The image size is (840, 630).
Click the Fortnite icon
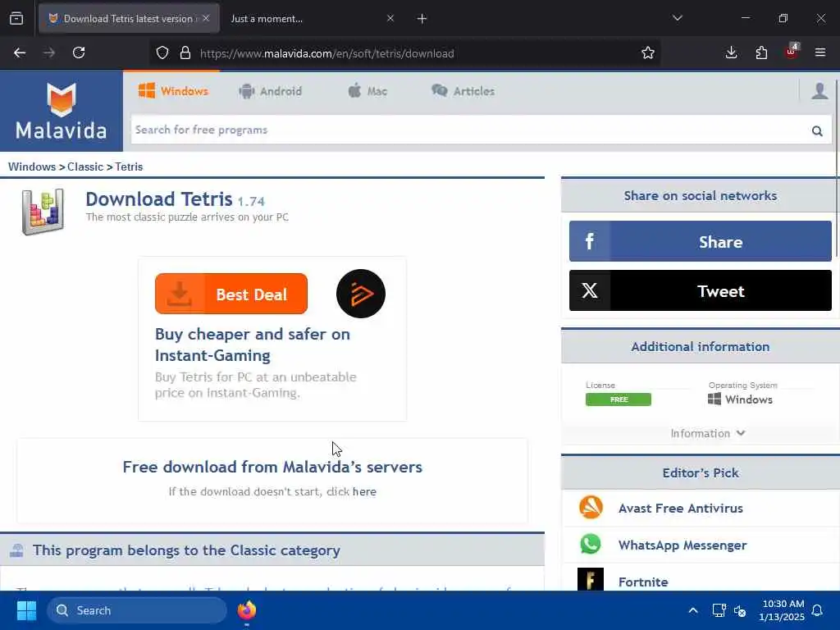pyautogui.click(x=591, y=580)
